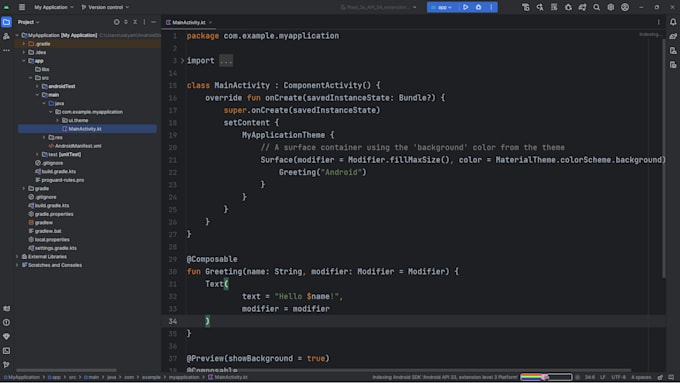Expand the .gradle folder
The image size is (680, 383).
(x=23, y=44)
